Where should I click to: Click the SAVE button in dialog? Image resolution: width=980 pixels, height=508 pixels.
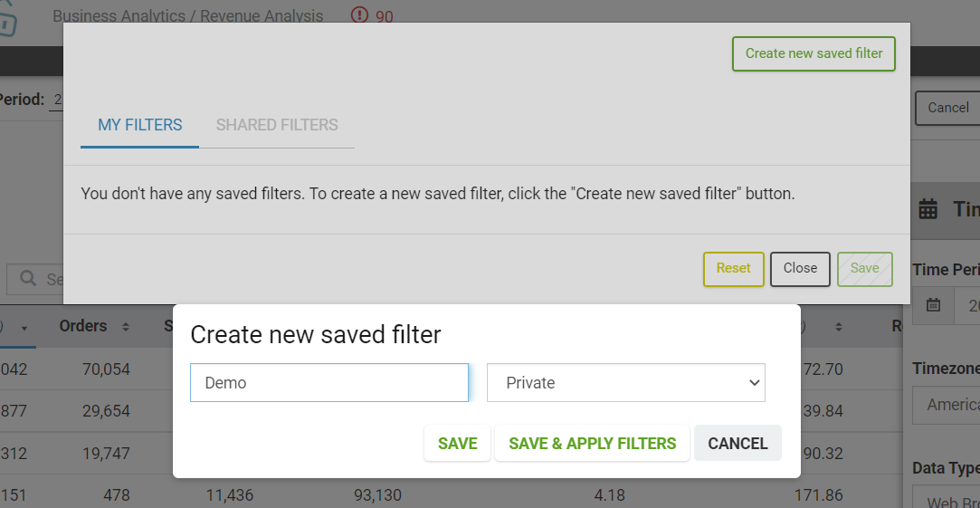(x=458, y=443)
